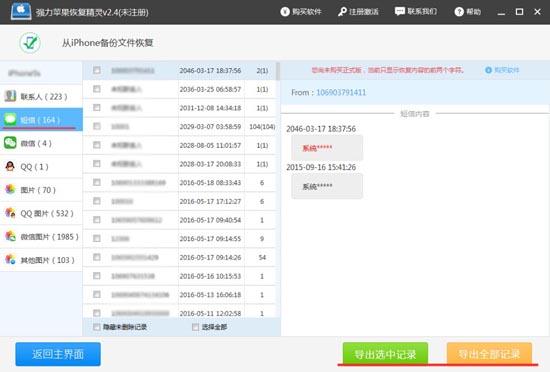Click the green export selected records button
This screenshot has width=550, height=372.
click(385, 354)
